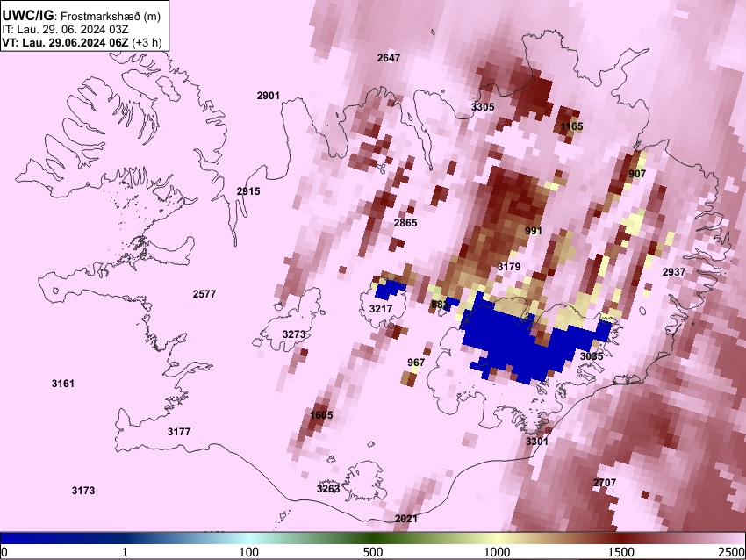Click the 2901 value label
Viewport: 746px width, 560px height.
(269, 96)
